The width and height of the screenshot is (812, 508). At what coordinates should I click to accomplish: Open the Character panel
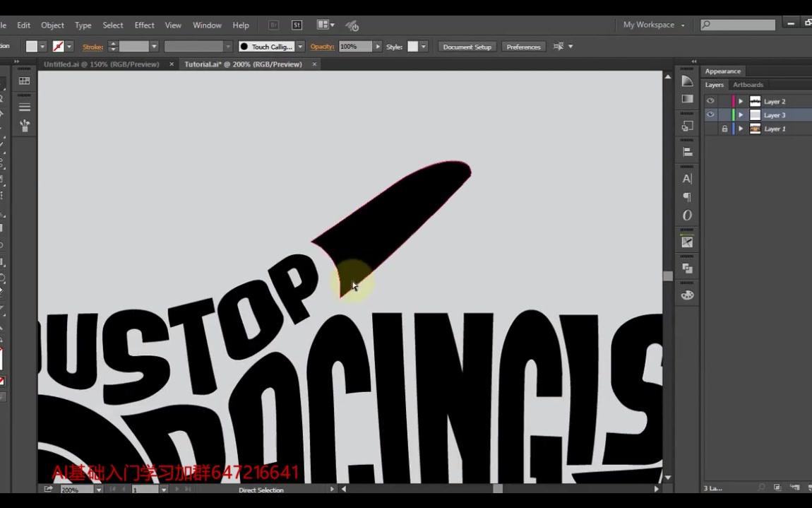[686, 178]
